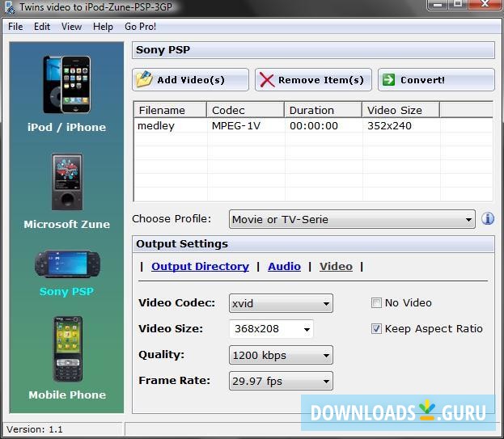Open the Video Size dropdown
504x439 pixels.
[x=271, y=329]
